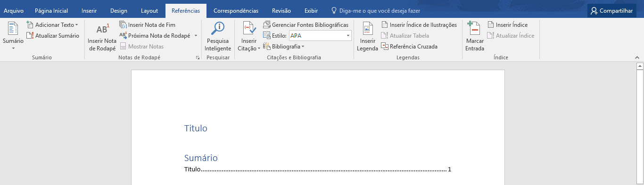Click Inserir Índice de Ilustrações

[x=419, y=24]
